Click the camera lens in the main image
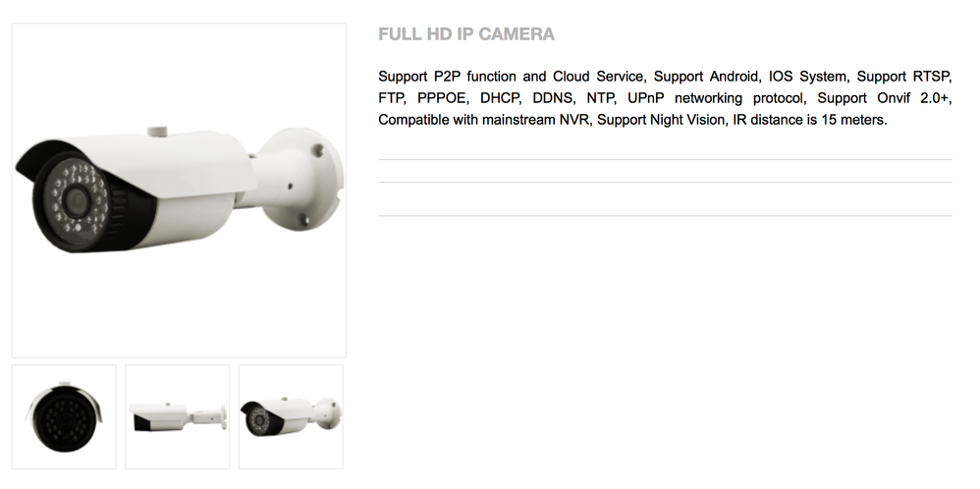Image resolution: width=980 pixels, height=489 pixels. [77, 200]
